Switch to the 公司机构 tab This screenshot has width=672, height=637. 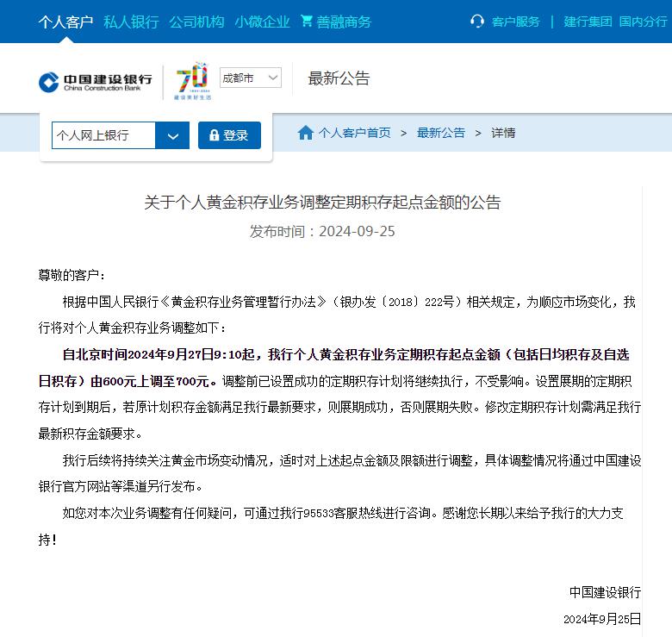(196, 22)
